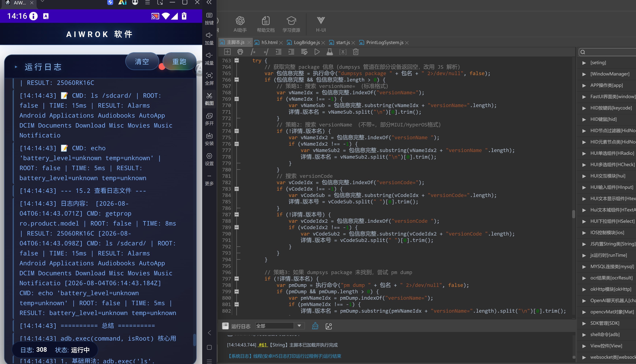Image resolution: width=636 pixels, height=364 pixels.
Task: Launch the H-UI designer
Action: click(x=321, y=24)
